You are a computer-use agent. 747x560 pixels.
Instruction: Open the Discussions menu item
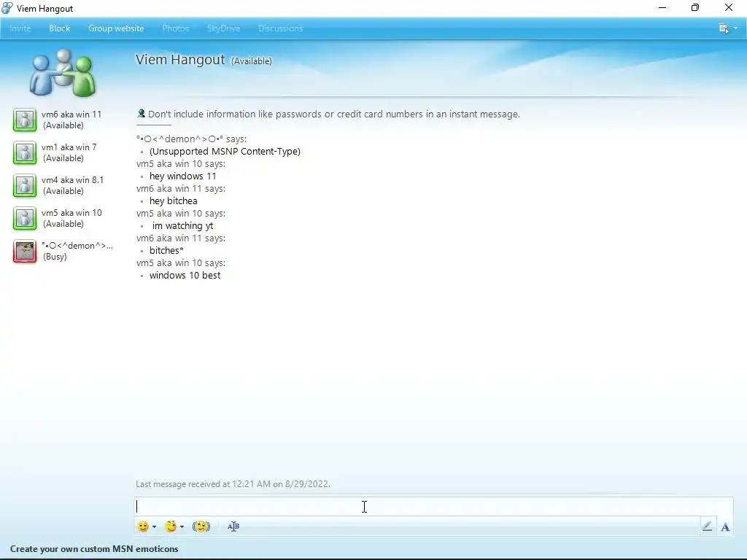281,28
